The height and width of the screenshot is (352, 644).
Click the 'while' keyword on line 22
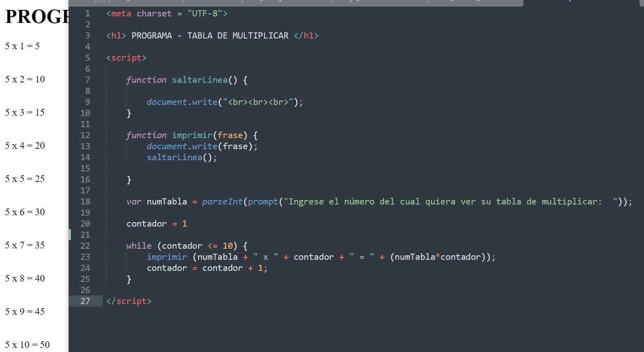(x=139, y=246)
